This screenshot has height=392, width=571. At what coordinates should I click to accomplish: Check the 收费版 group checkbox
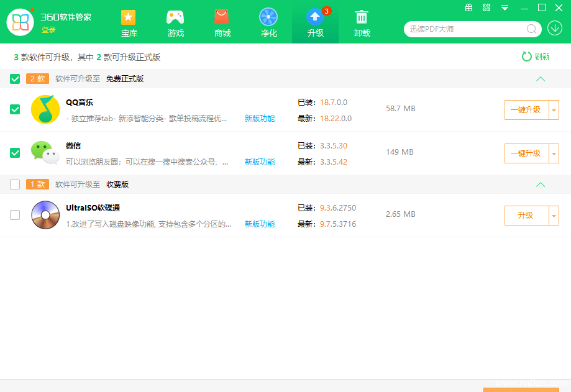coord(15,185)
